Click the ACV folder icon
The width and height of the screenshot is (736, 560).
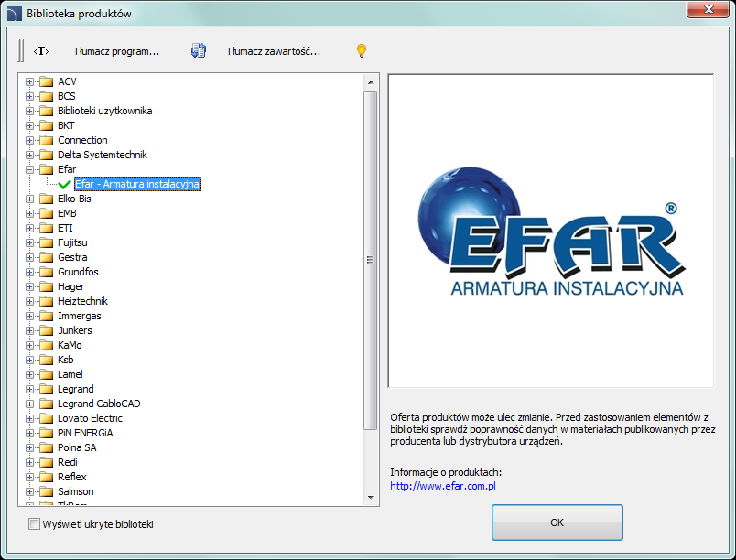(46, 81)
